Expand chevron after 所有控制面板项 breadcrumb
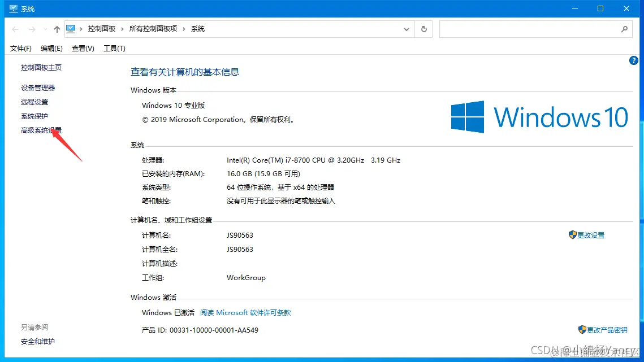Screen dimensions: 644x362 tap(184, 29)
